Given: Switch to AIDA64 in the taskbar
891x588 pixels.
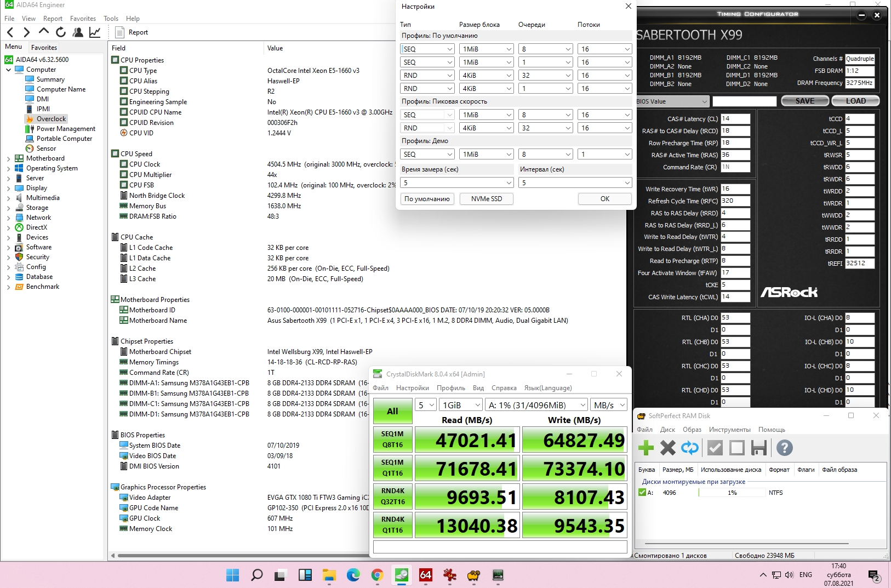Looking at the screenshot, I should point(425,575).
